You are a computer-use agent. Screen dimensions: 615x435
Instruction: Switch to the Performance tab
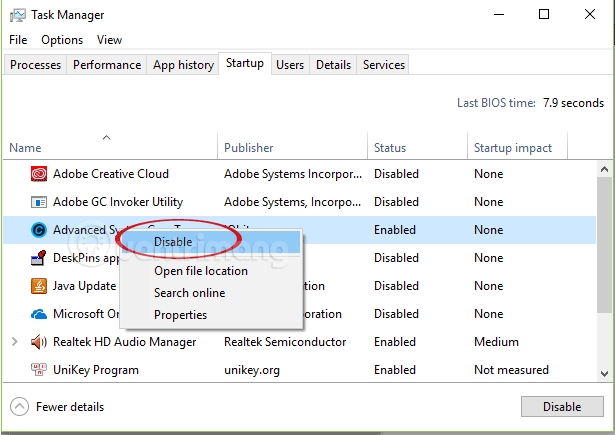[107, 65]
